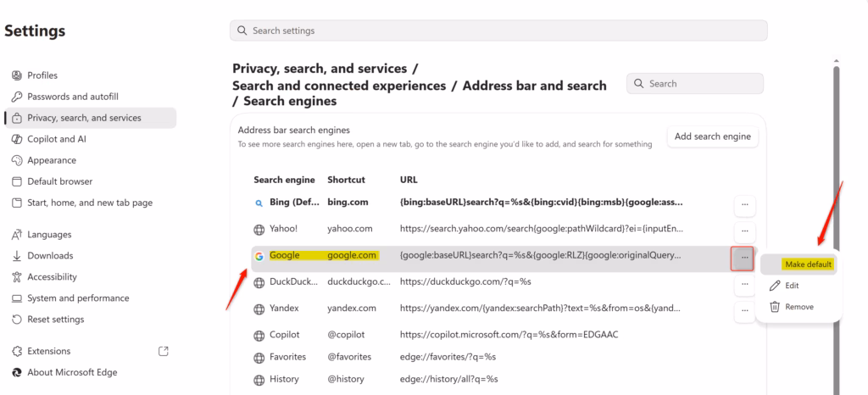Open Default browser settings

[60, 181]
